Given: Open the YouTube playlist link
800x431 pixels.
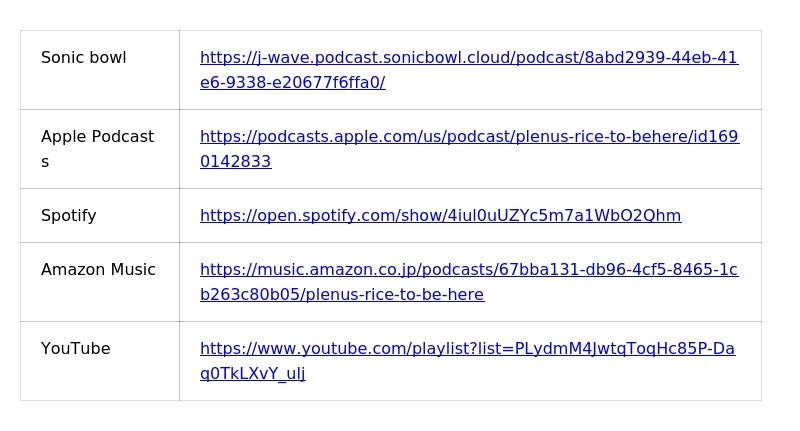Looking at the screenshot, I should [x=467, y=349].
